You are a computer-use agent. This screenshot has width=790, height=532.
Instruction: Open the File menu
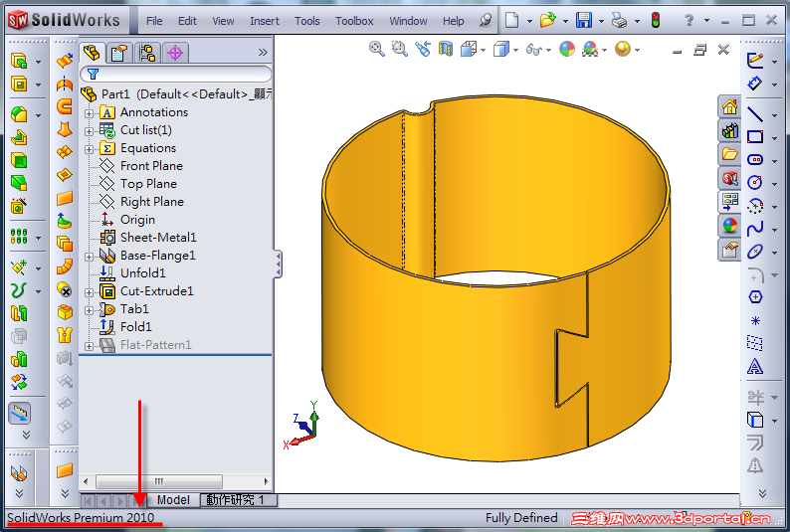154,21
